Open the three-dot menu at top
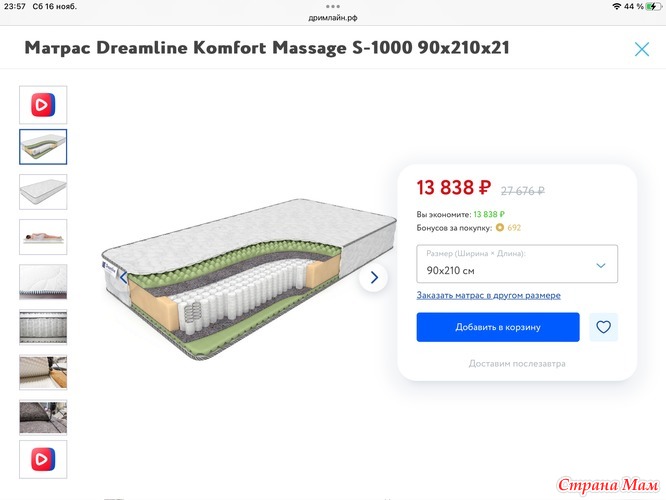 [333, 6]
